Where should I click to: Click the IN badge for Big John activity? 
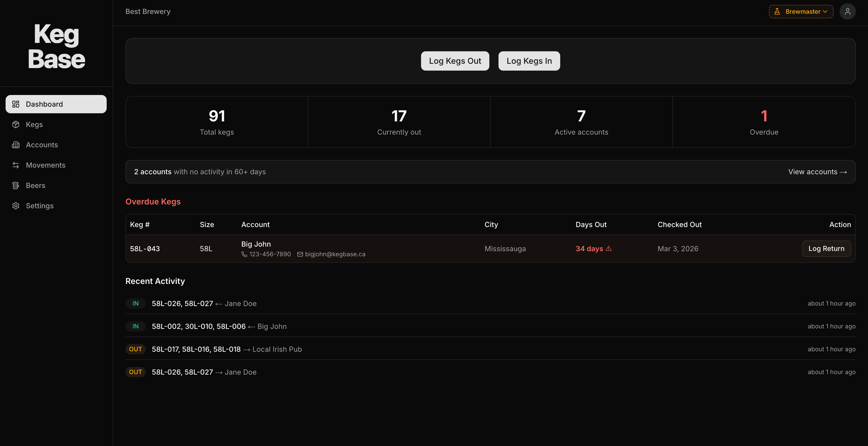(x=135, y=326)
